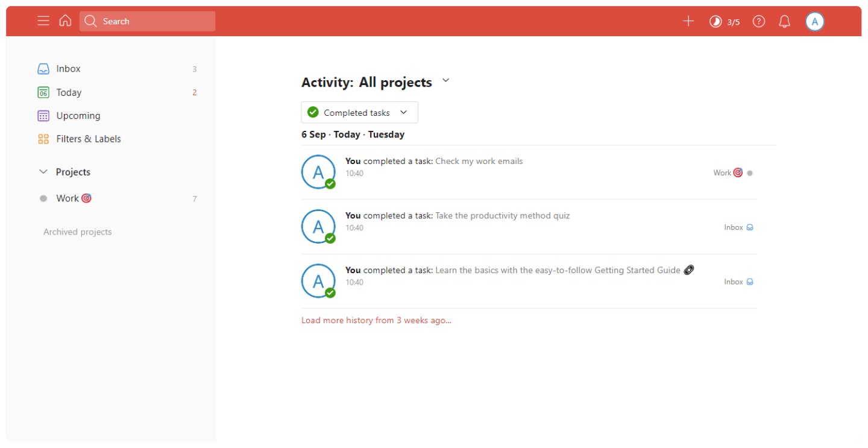868x448 pixels.
Task: Open productivity progress 3/5
Action: 724,22
